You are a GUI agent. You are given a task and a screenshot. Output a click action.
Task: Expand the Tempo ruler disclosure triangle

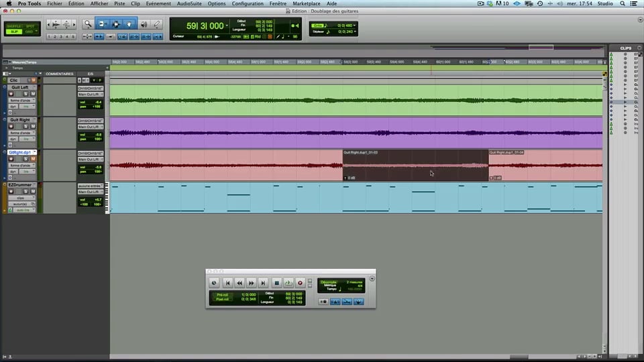point(7,68)
